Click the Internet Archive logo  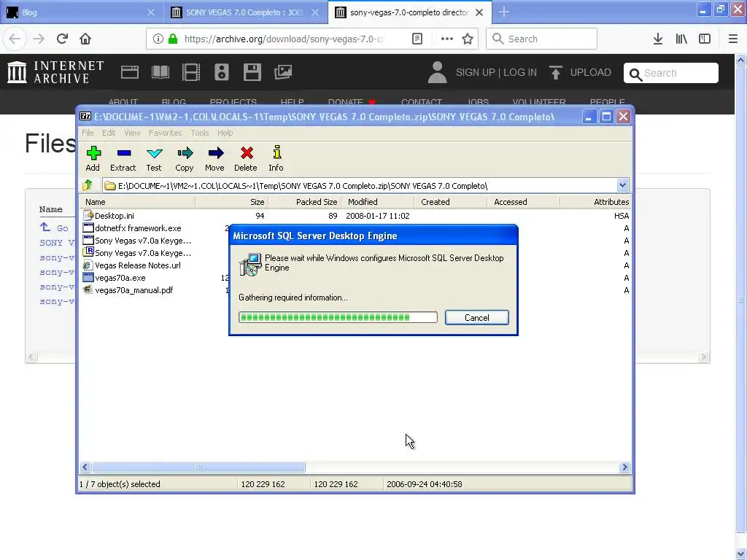click(55, 72)
